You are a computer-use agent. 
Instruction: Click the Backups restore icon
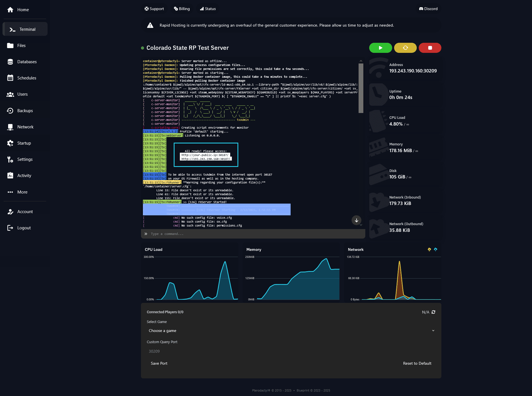point(10,111)
